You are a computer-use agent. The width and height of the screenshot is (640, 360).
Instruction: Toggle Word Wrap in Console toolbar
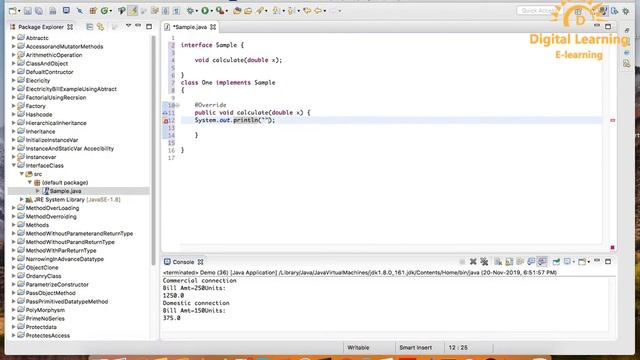(520, 262)
